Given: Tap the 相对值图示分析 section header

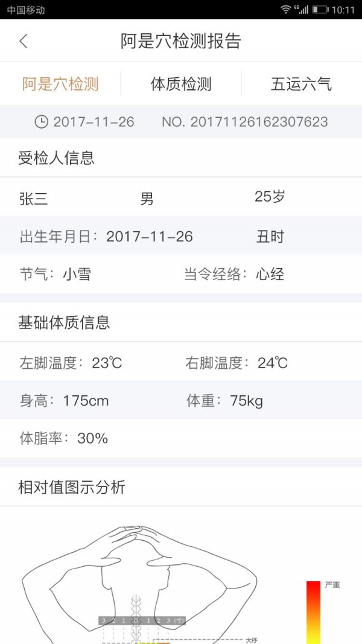Looking at the screenshot, I should (72, 487).
